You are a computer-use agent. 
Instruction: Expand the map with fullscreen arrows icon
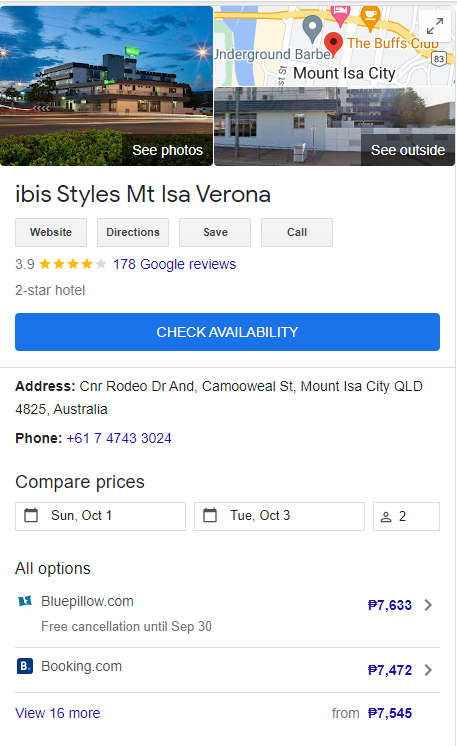435,26
